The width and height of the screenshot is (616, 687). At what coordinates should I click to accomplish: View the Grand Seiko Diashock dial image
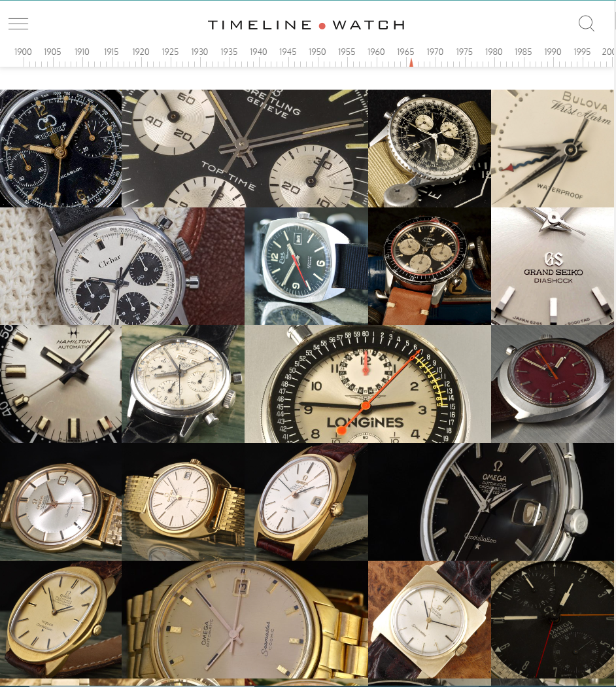click(553, 266)
